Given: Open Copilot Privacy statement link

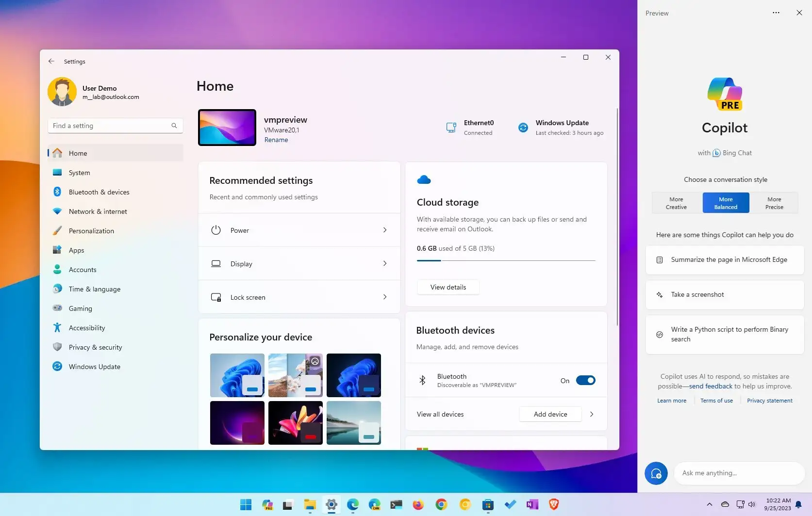Looking at the screenshot, I should click(x=770, y=401).
